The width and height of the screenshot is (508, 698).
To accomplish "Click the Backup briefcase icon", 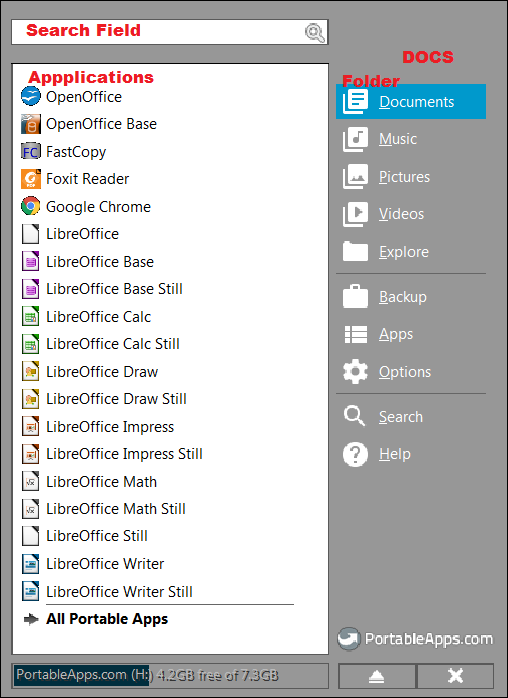I will [x=355, y=296].
